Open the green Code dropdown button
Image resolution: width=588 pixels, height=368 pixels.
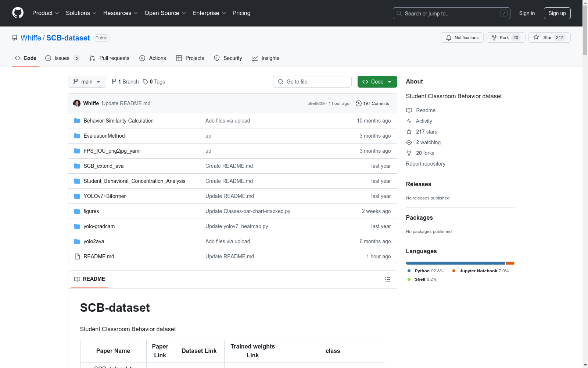377,82
